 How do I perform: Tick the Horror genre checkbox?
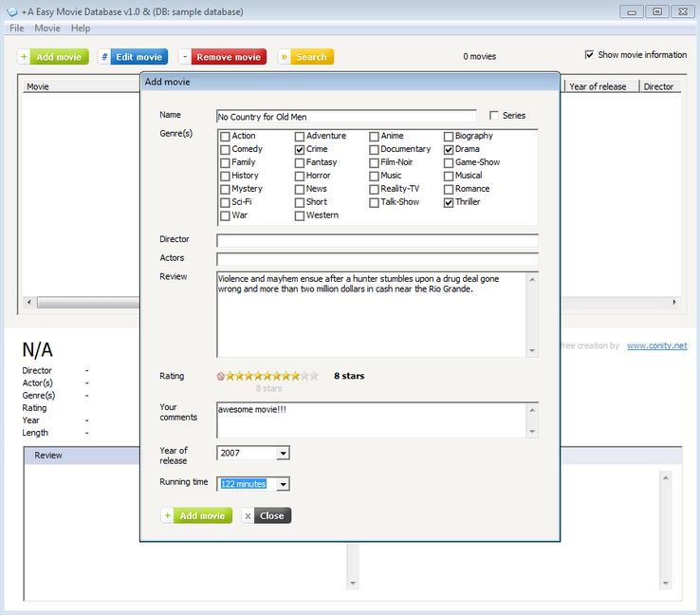tap(300, 177)
